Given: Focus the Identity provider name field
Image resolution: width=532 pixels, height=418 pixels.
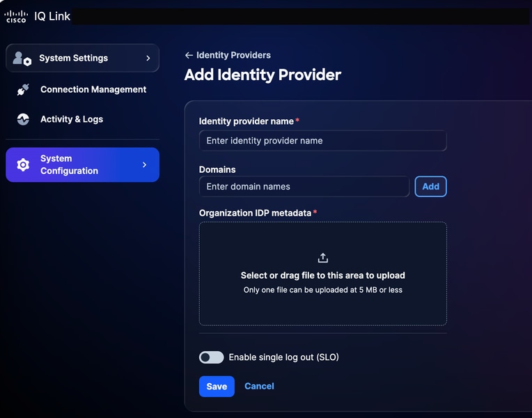Looking at the screenshot, I should pos(322,141).
